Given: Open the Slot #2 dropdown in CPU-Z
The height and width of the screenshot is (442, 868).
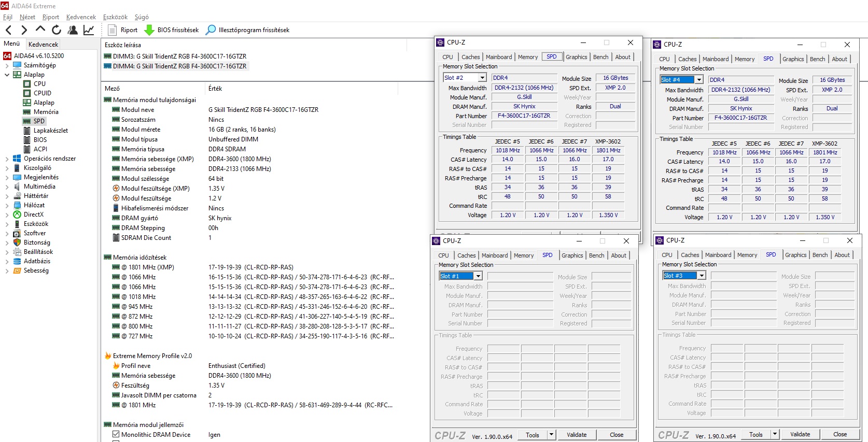Looking at the screenshot, I should pyautogui.click(x=482, y=78).
